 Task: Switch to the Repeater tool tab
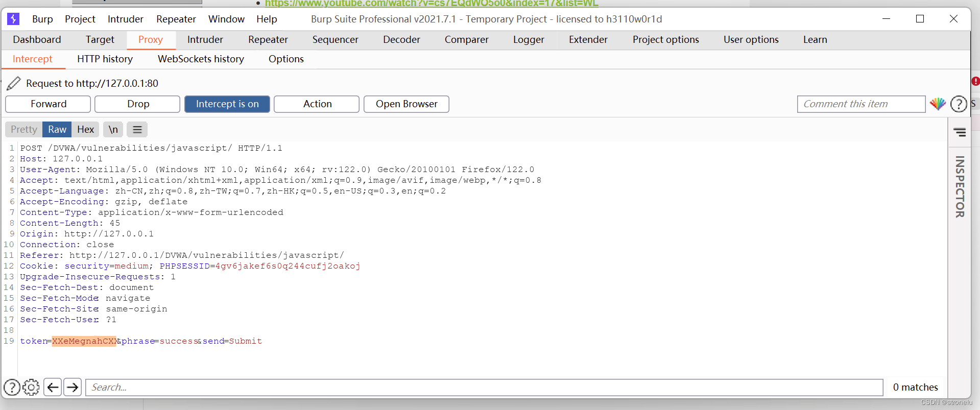point(268,40)
